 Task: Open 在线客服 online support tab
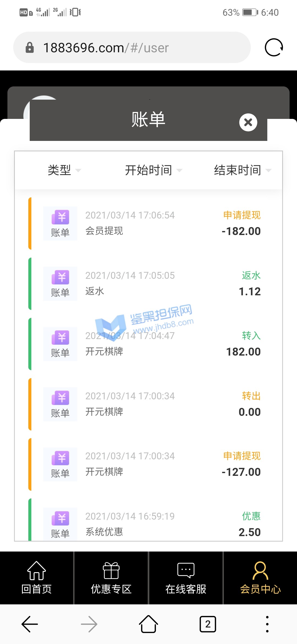coord(186,578)
